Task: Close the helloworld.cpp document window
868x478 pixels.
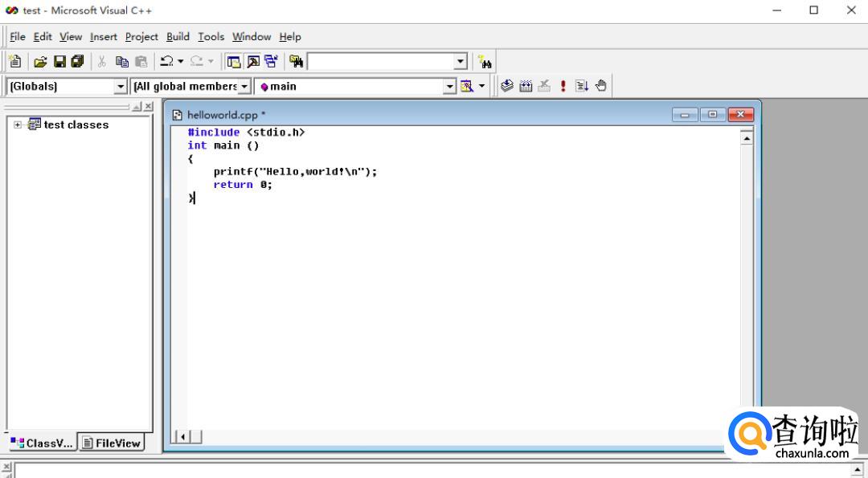Action: 741,115
